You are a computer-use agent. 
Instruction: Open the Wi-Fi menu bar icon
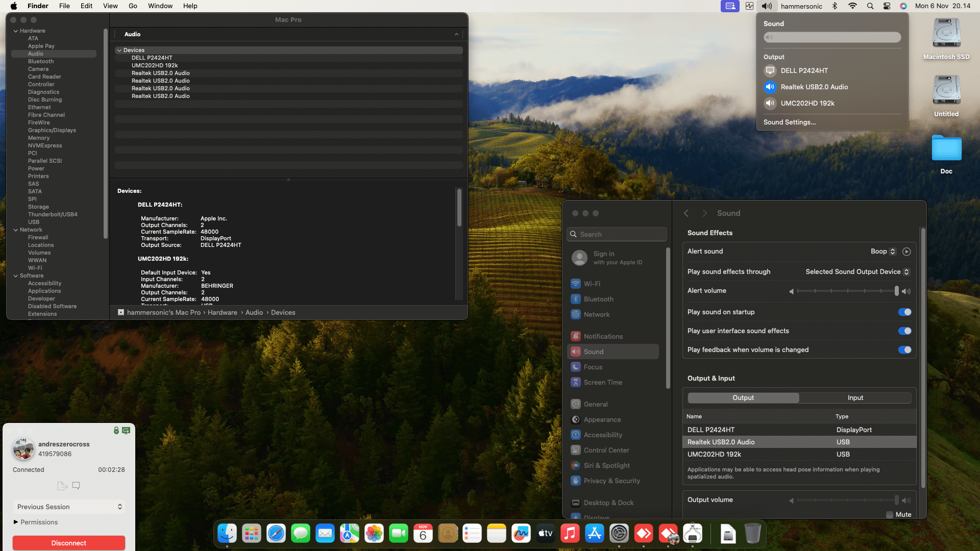tap(852, 6)
